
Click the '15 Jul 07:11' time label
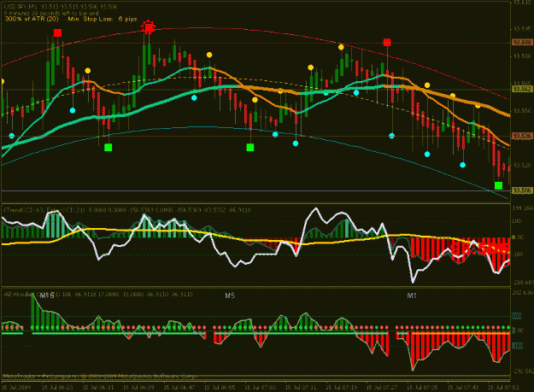[x=301, y=387]
